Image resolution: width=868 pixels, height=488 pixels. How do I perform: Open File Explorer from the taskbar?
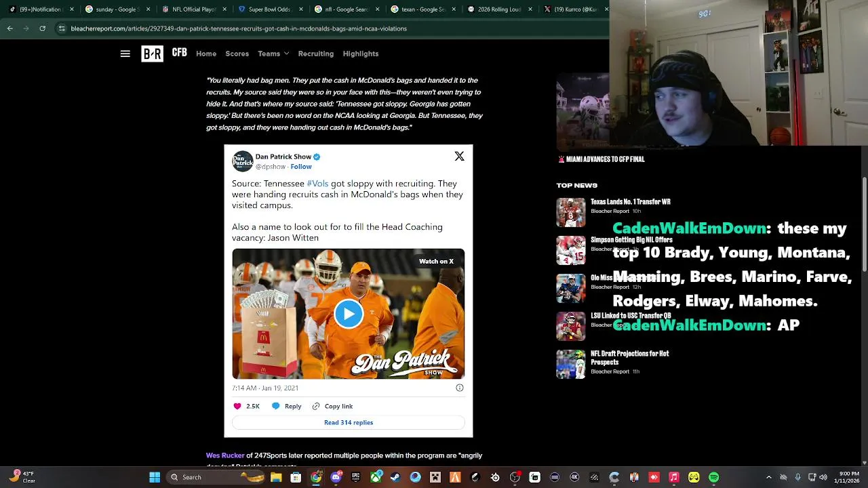click(276, 477)
